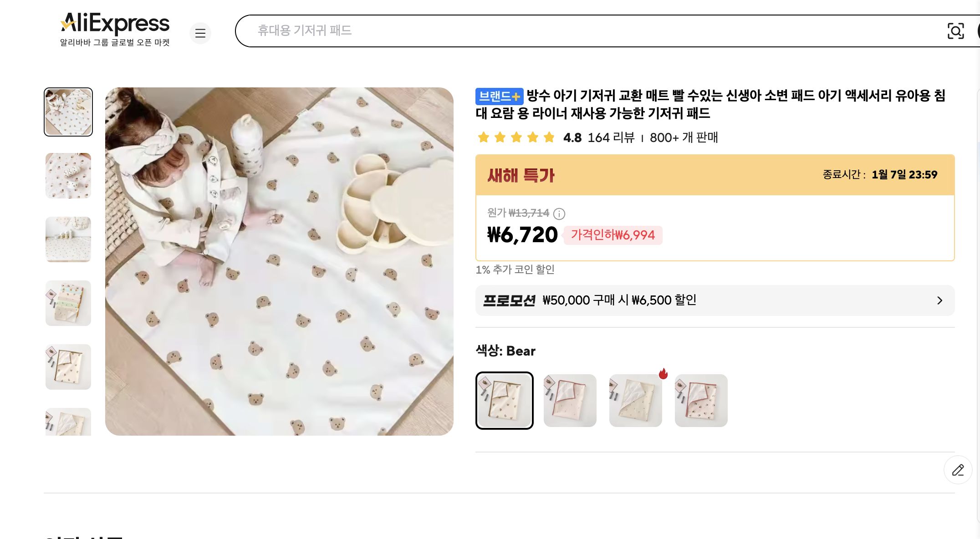Select the Bear color variant

coord(504,401)
